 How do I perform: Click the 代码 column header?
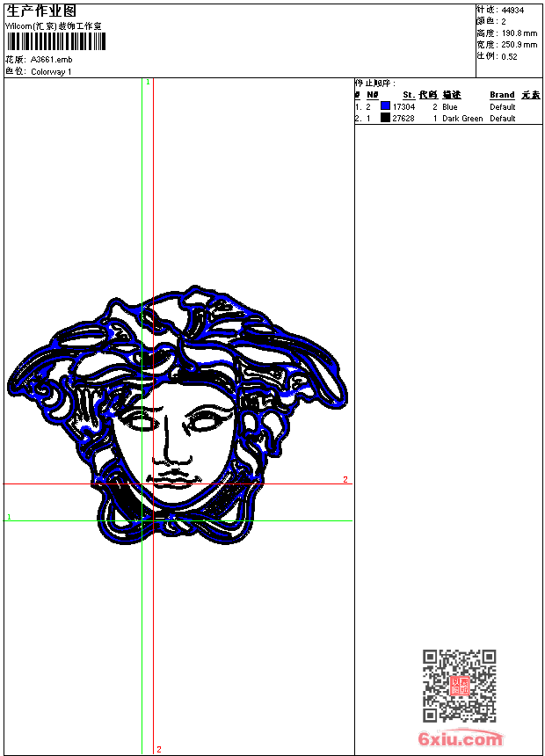[428, 95]
